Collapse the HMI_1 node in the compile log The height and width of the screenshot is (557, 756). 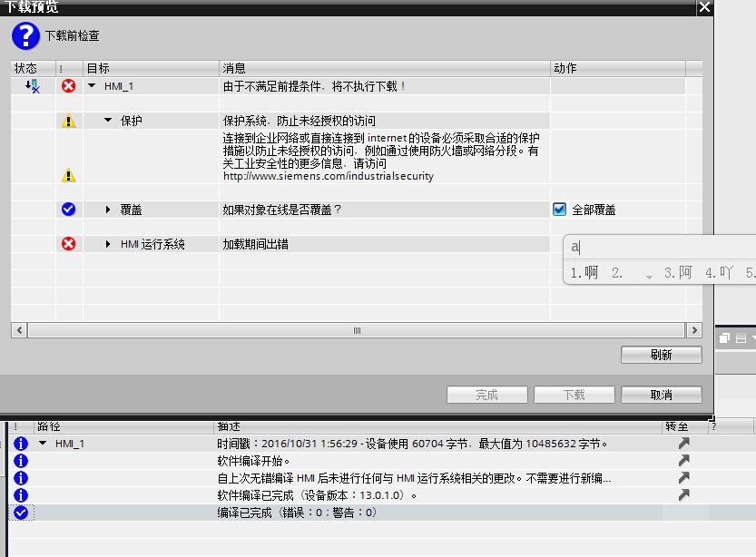click(x=43, y=443)
